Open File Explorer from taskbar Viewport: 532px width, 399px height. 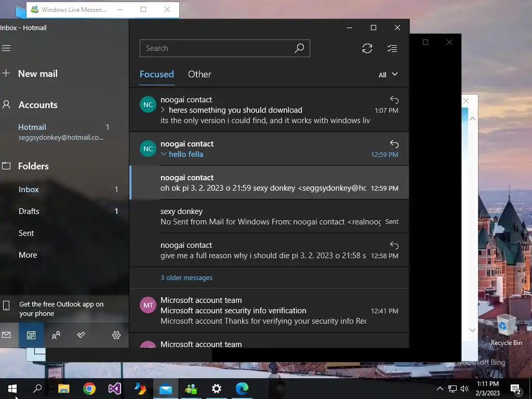click(63, 389)
